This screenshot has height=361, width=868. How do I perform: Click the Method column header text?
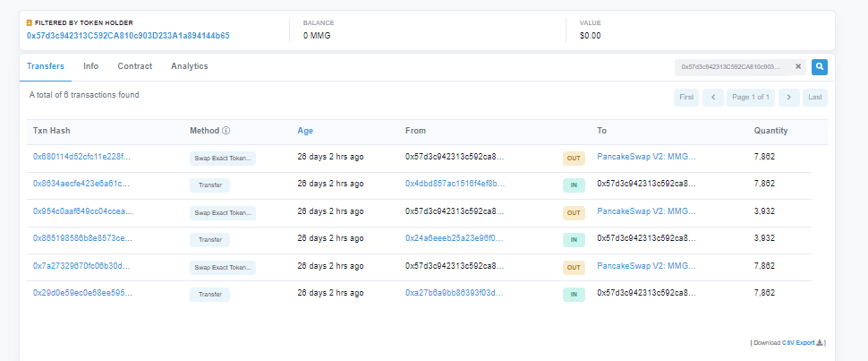205,131
